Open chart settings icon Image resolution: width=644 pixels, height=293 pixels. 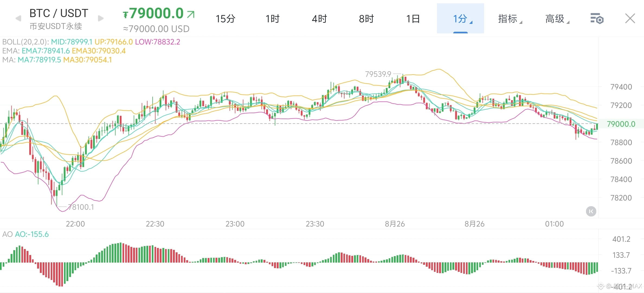597,19
